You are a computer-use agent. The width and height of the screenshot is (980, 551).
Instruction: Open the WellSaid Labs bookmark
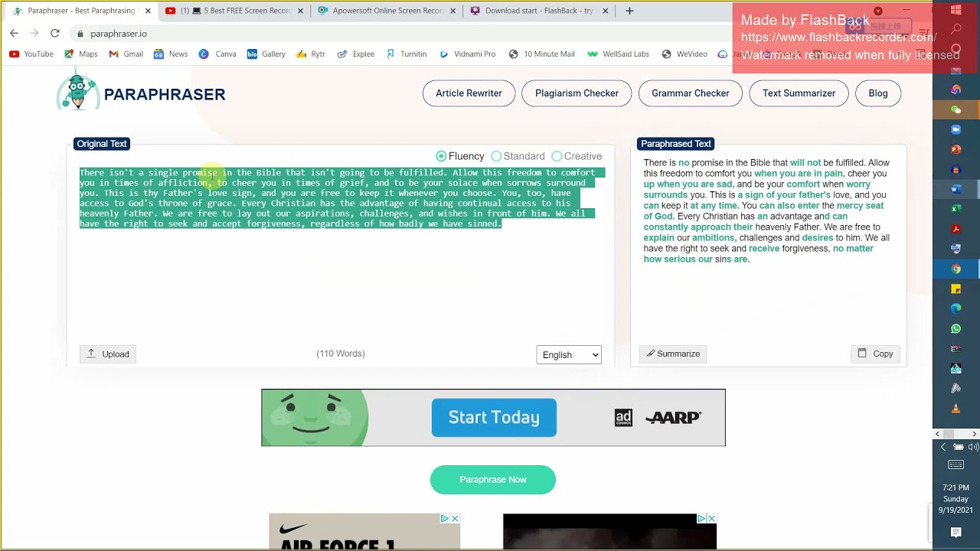pos(618,54)
